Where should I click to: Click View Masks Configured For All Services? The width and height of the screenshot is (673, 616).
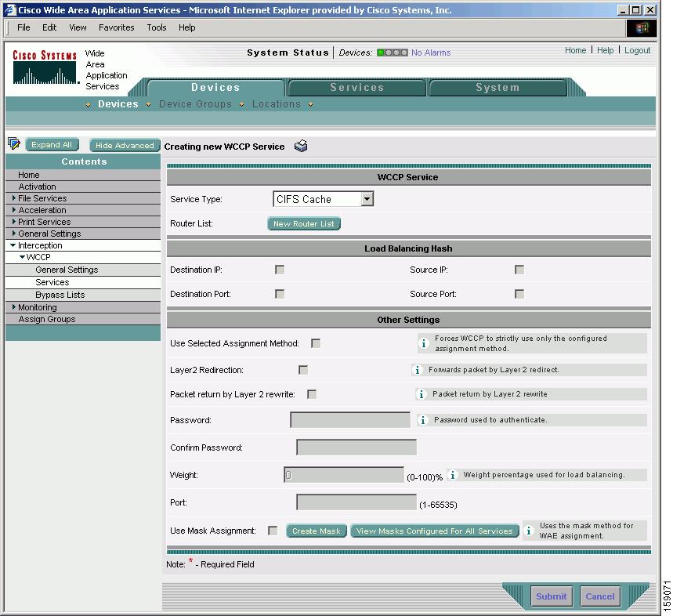pos(435,531)
